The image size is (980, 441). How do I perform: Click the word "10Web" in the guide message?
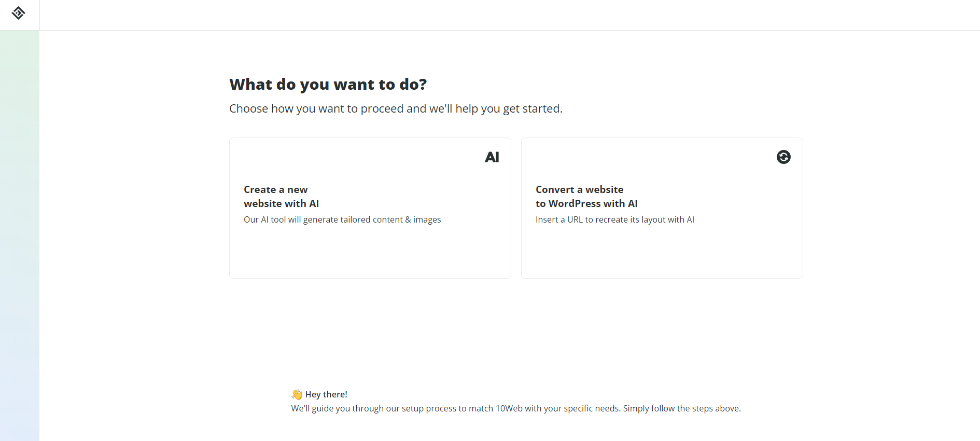tap(509, 409)
